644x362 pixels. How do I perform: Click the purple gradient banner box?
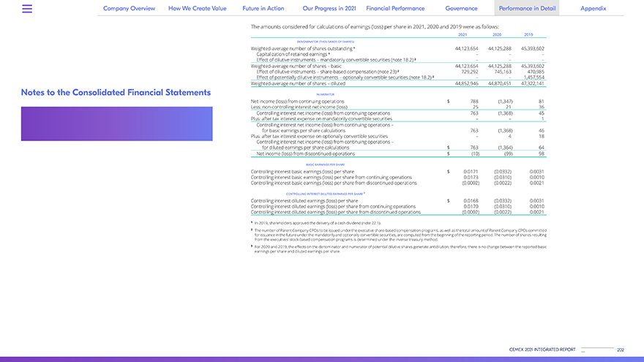pos(116,124)
